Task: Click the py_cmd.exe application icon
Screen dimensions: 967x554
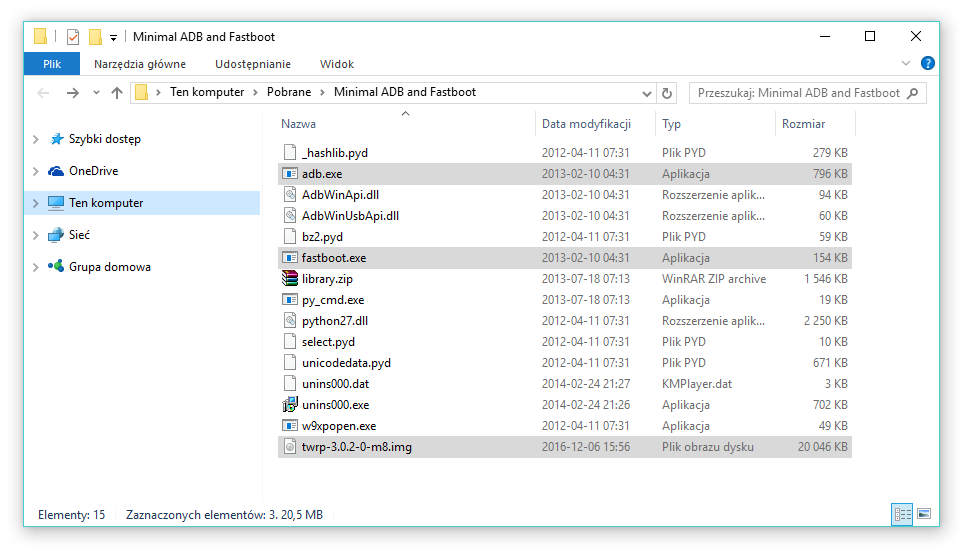Action: 290,300
